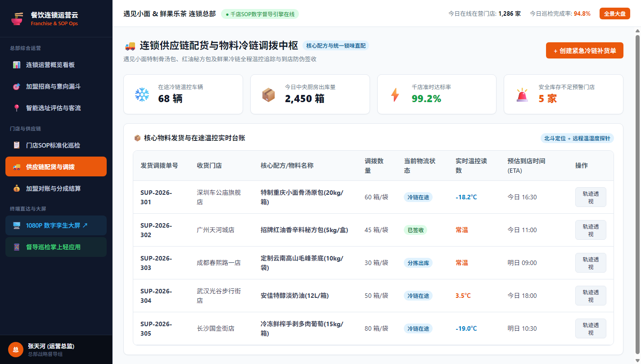641x364 pixels.
Task: Click order number SUP-2026-301
Action: 156,197
